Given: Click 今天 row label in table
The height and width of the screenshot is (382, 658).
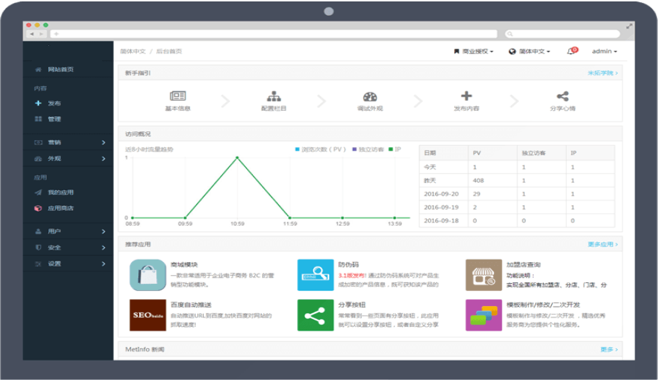Looking at the screenshot, I should pyautogui.click(x=430, y=167).
